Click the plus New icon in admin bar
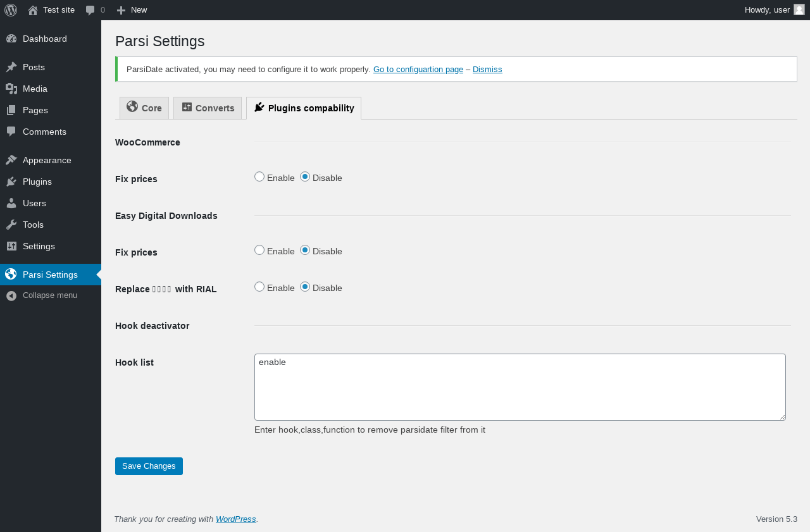This screenshot has height=532, width=810. tap(121, 10)
